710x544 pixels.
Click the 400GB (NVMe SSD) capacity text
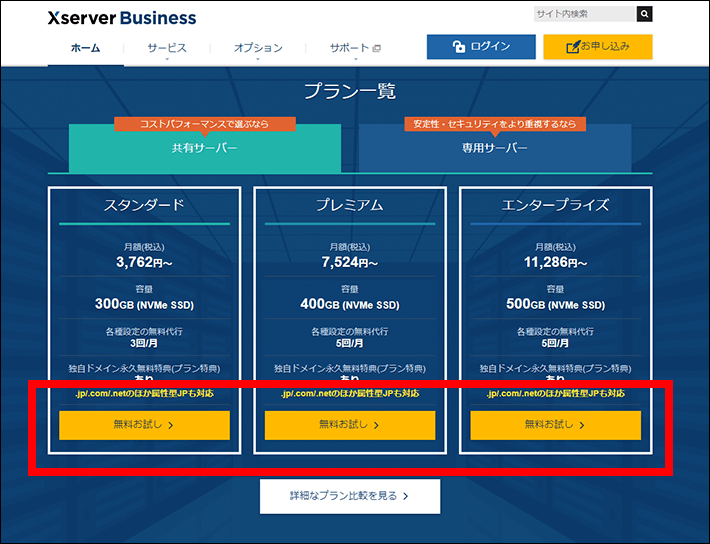point(350,304)
